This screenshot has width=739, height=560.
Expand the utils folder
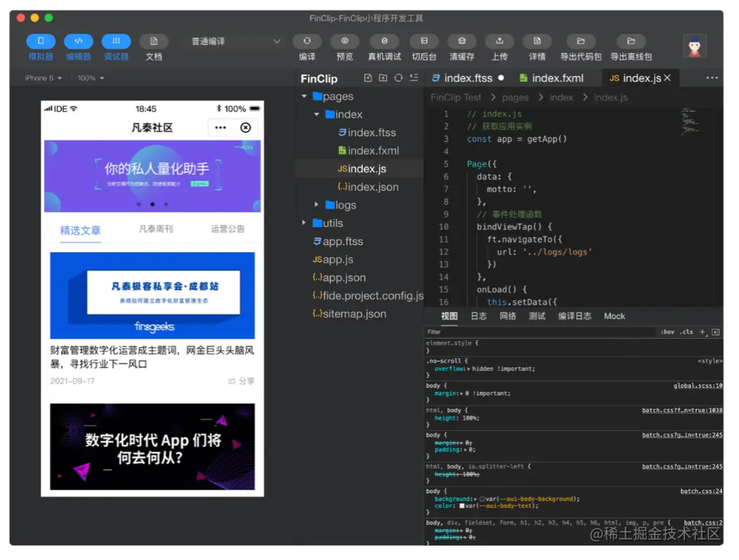(305, 223)
